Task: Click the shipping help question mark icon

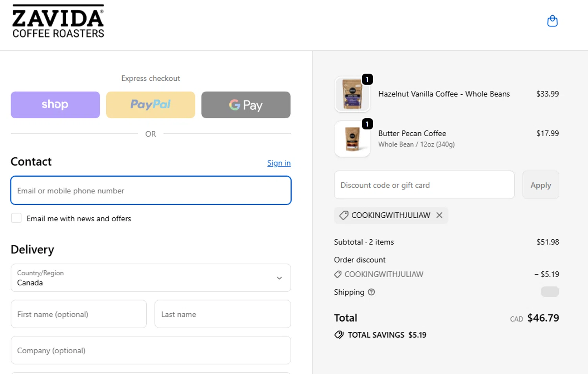Action: [x=371, y=292]
